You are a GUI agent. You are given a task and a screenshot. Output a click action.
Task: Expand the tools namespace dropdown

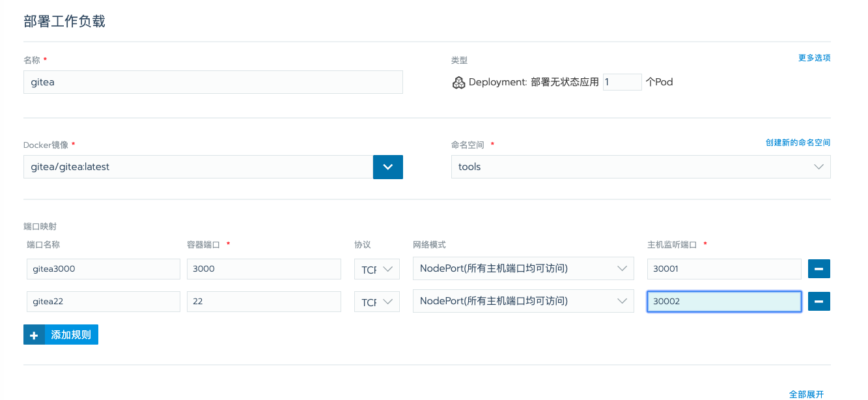(641, 167)
